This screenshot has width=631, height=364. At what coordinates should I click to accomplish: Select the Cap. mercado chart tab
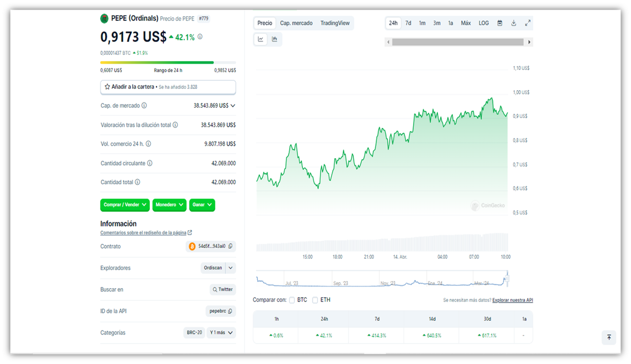coord(296,23)
